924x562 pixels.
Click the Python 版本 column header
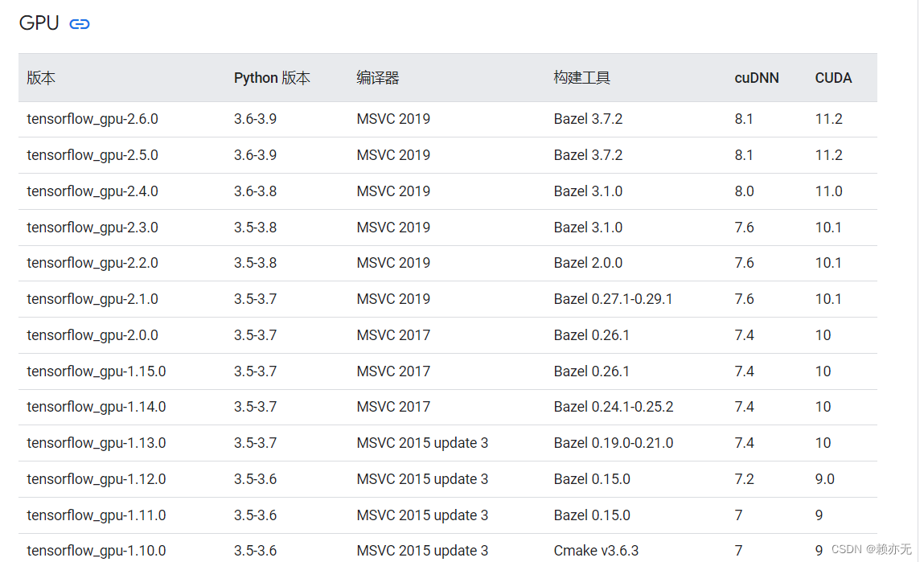click(x=272, y=78)
